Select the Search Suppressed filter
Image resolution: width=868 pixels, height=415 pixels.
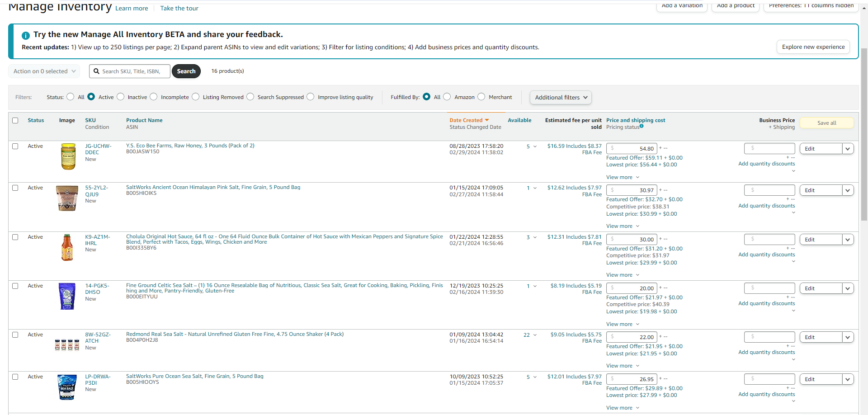pos(250,97)
